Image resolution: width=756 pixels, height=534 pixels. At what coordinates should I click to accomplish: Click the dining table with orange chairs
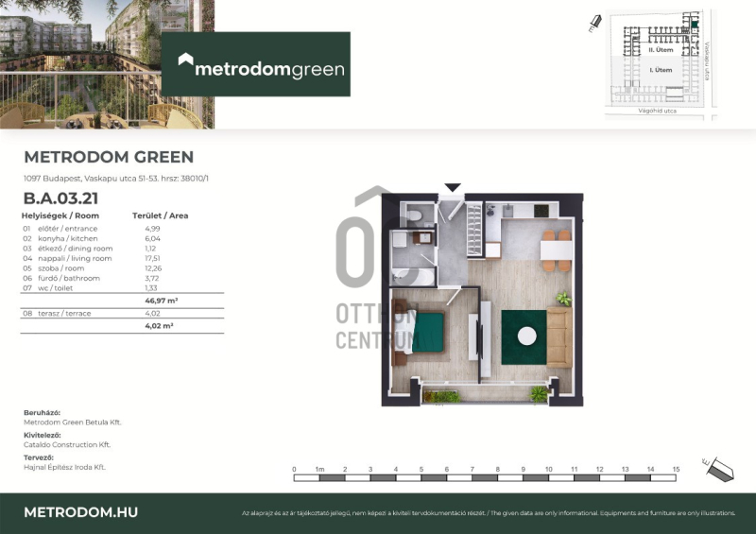point(557,250)
